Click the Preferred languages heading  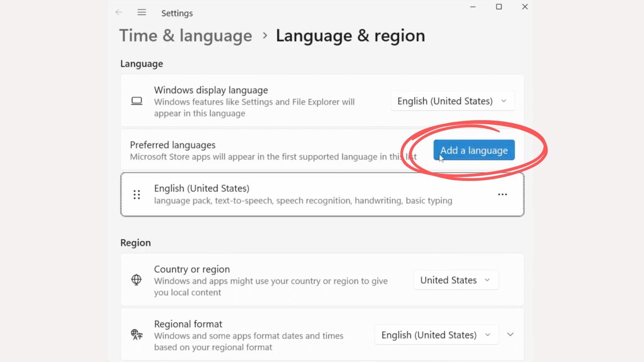click(173, 145)
